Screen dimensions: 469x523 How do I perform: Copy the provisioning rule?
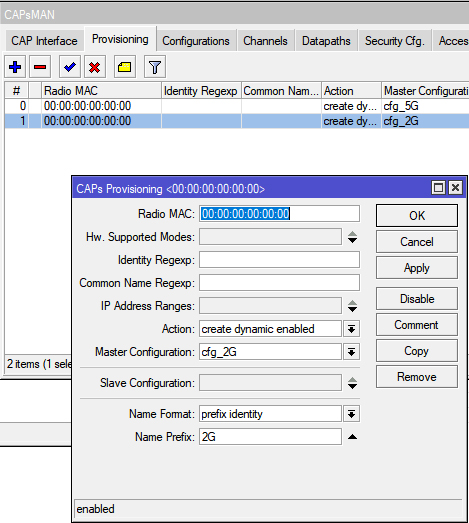[417, 351]
